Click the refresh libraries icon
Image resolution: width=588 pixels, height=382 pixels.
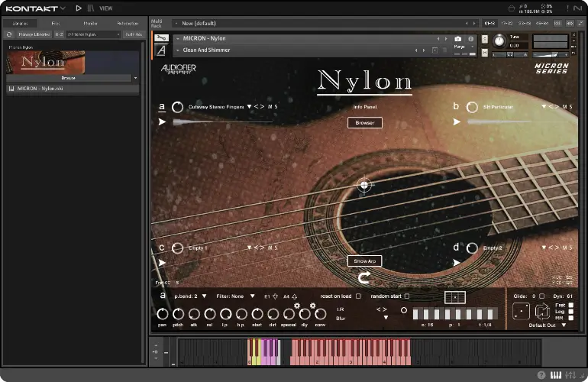(9, 34)
